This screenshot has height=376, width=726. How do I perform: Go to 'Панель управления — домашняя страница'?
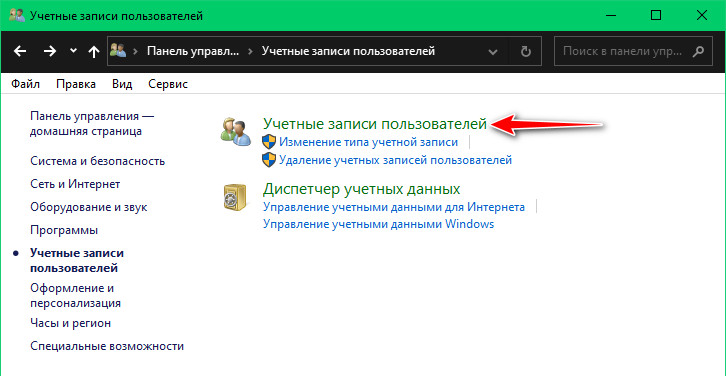(92, 124)
